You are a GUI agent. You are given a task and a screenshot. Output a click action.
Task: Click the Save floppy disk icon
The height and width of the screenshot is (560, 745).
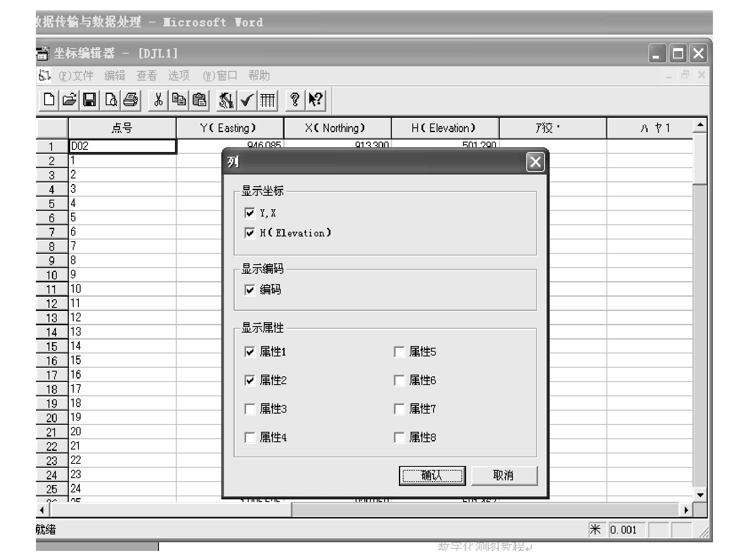(x=90, y=100)
